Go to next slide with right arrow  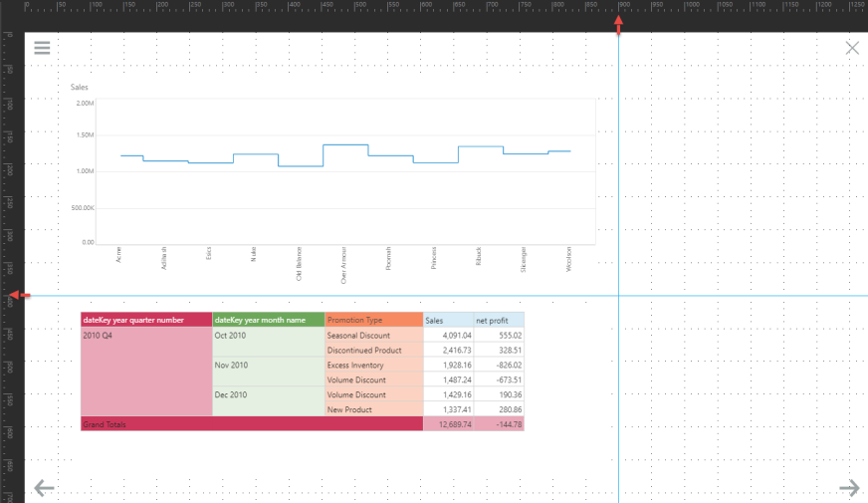849,487
